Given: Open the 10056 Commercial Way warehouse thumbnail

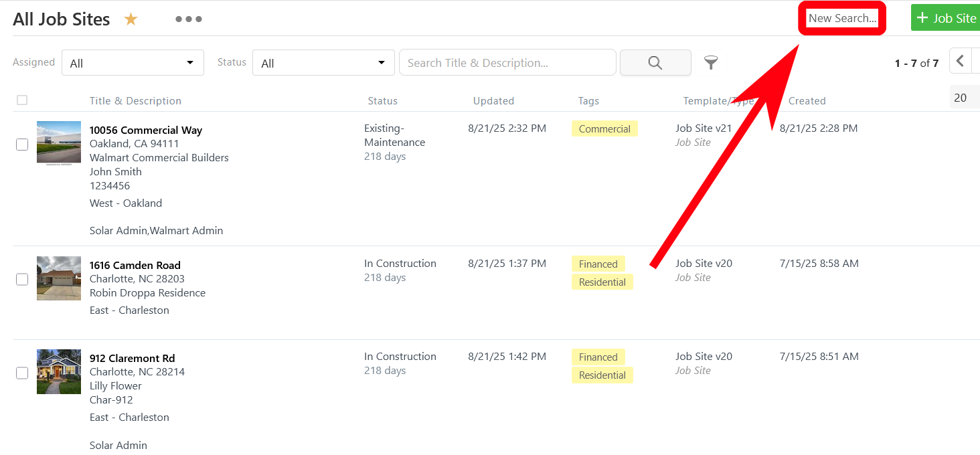Looking at the screenshot, I should click(59, 142).
